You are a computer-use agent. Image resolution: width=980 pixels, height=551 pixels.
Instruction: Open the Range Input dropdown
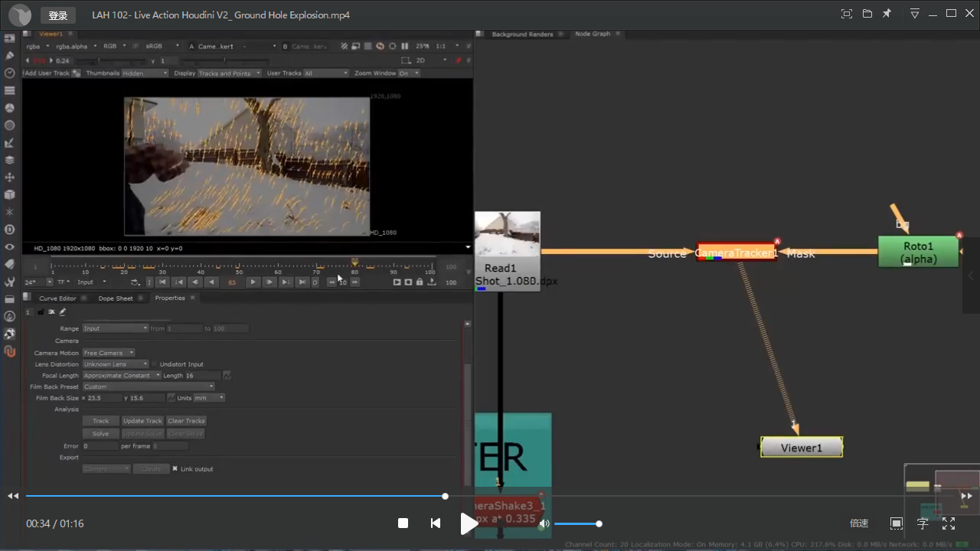(x=116, y=328)
